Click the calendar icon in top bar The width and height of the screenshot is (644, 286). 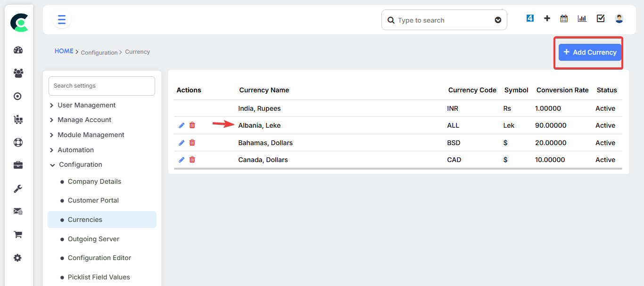[564, 18]
